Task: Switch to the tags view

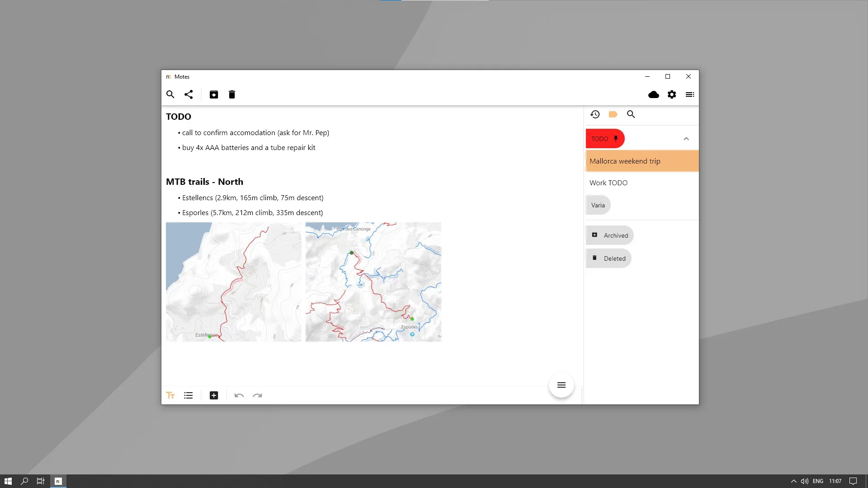Action: click(x=613, y=114)
